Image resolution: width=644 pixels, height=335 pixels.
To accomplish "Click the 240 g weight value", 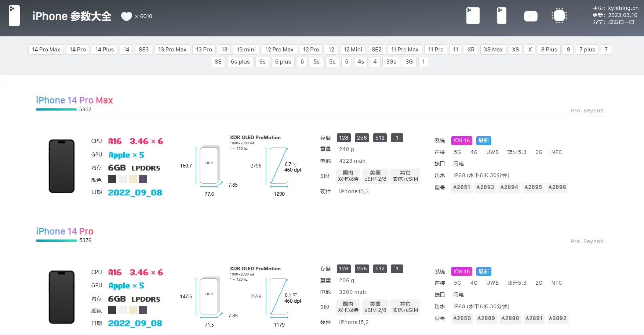I will [x=346, y=149].
